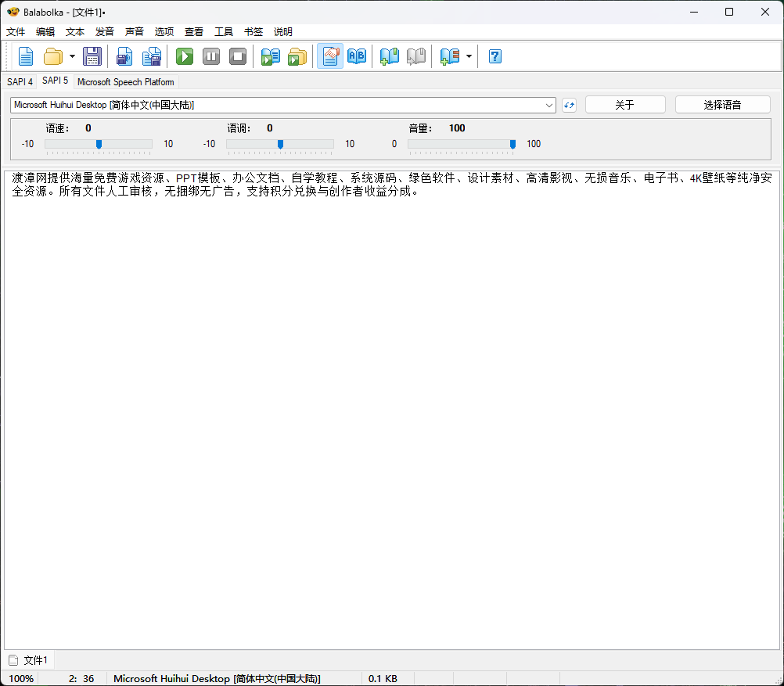Open the 发音 menu

[x=105, y=32]
